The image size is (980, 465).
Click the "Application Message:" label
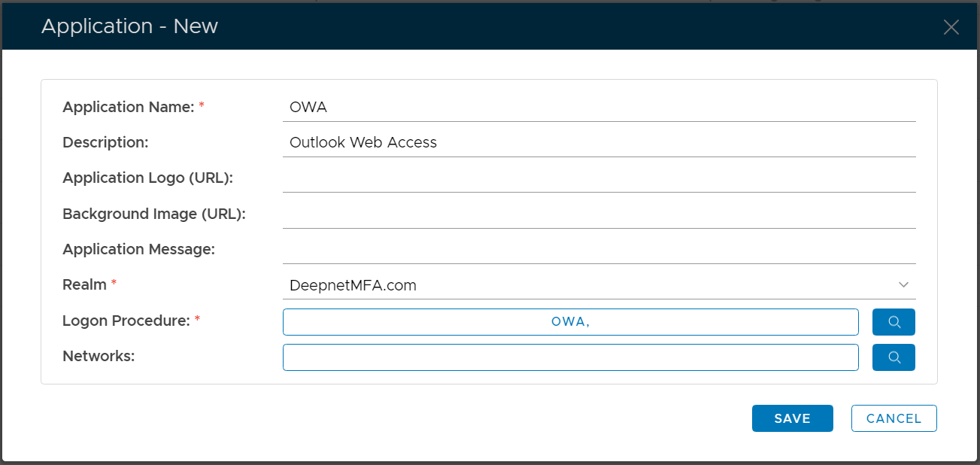(x=138, y=250)
